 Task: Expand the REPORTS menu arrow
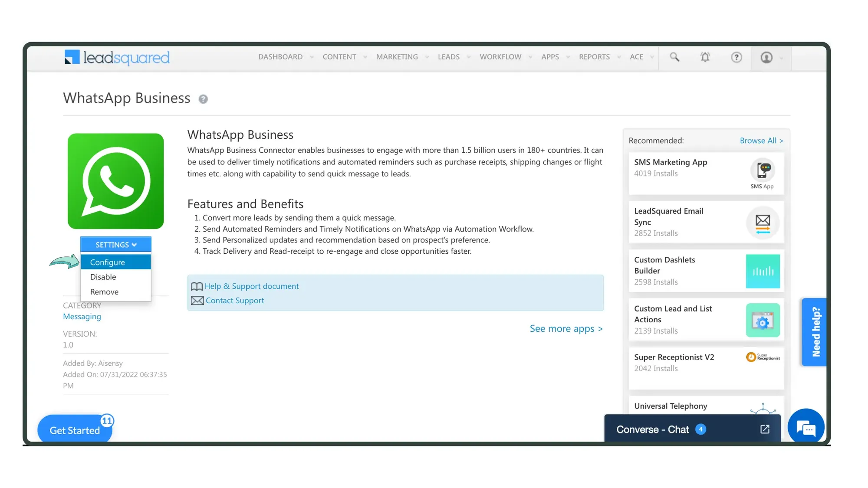[x=619, y=57]
